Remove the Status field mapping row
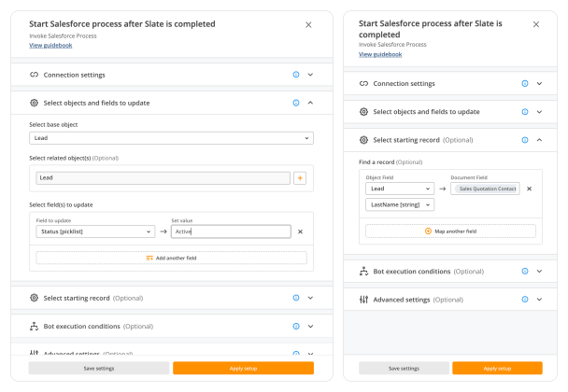This screenshot has width=568, height=392. [300, 231]
